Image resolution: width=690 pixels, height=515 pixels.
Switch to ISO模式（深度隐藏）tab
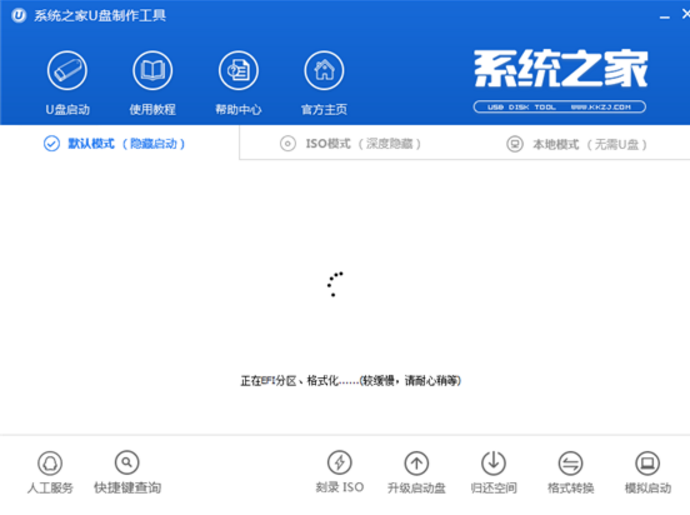tap(350, 143)
